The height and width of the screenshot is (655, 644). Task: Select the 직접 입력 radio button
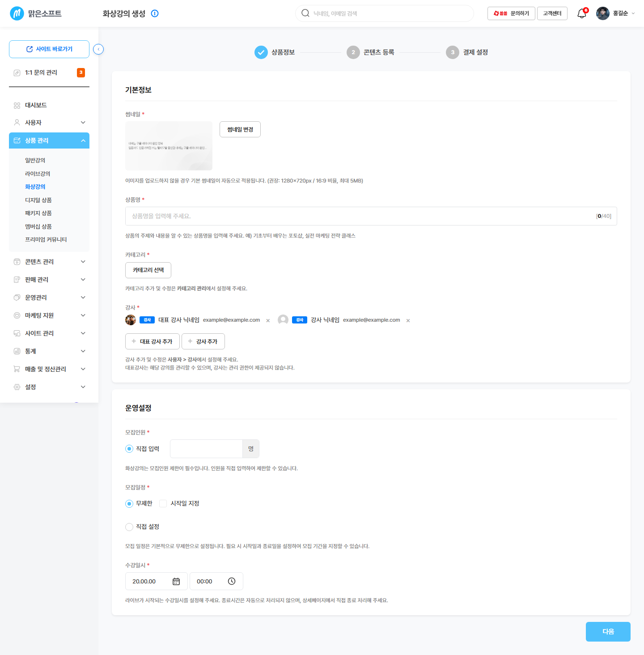point(129,449)
